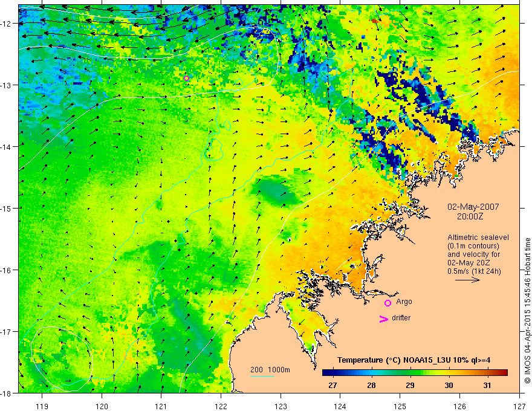The height and width of the screenshot is (411, 532).
Task: Click the 'Altimetric sealevel' text line
Action: click(478, 238)
